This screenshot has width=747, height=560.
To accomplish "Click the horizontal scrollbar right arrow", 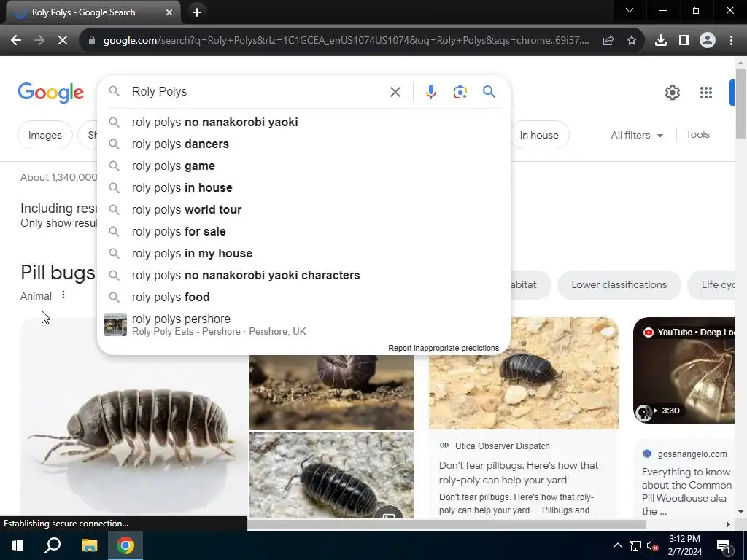I will click(x=729, y=525).
